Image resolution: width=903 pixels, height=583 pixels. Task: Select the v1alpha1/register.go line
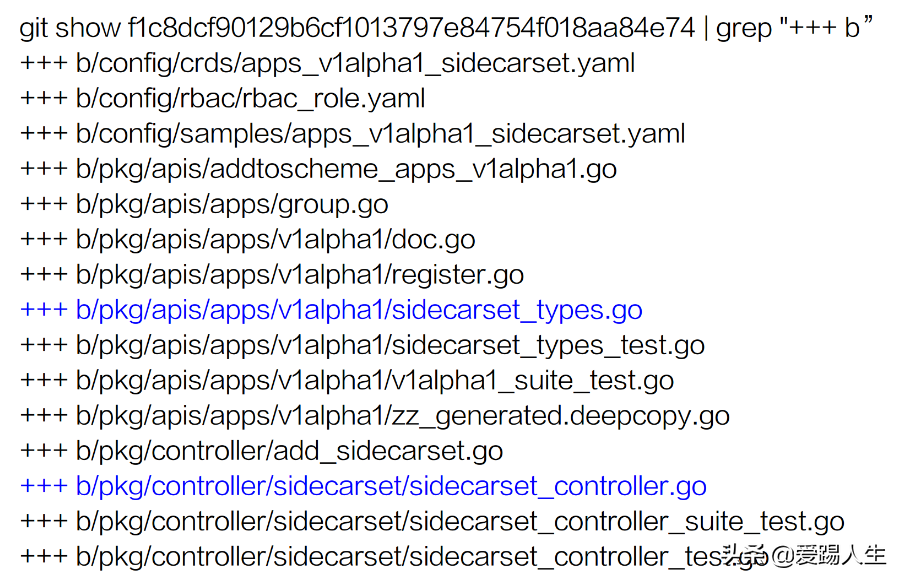[x=272, y=274]
